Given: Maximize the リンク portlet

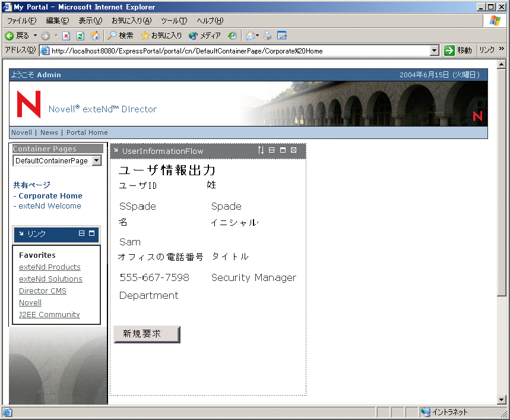Looking at the screenshot, I should (x=92, y=233).
